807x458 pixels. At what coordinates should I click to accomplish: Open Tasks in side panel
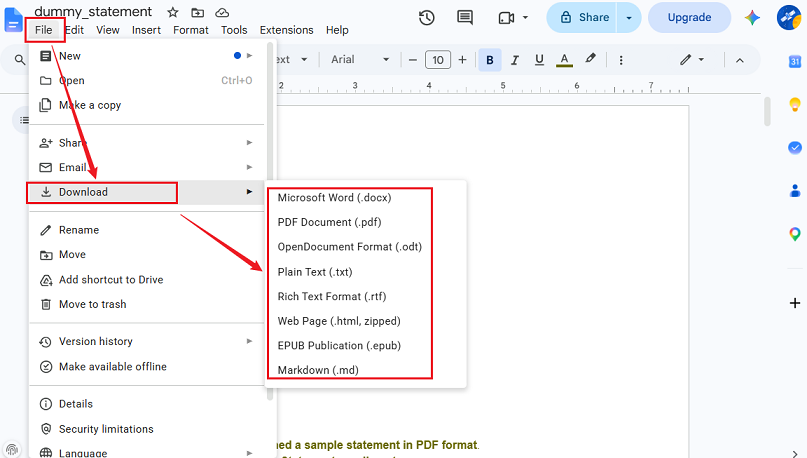(x=795, y=148)
